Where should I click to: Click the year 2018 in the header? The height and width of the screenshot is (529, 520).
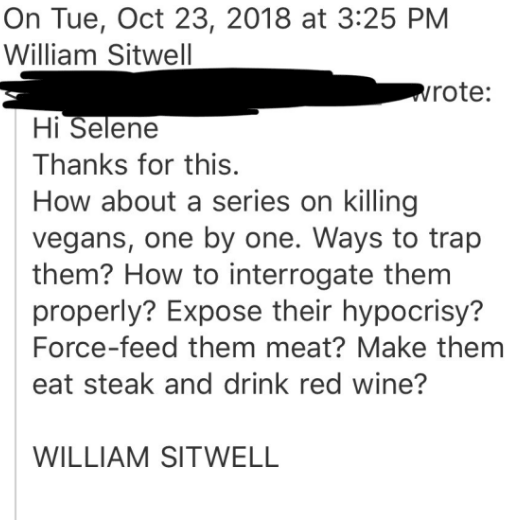pyautogui.click(x=258, y=19)
